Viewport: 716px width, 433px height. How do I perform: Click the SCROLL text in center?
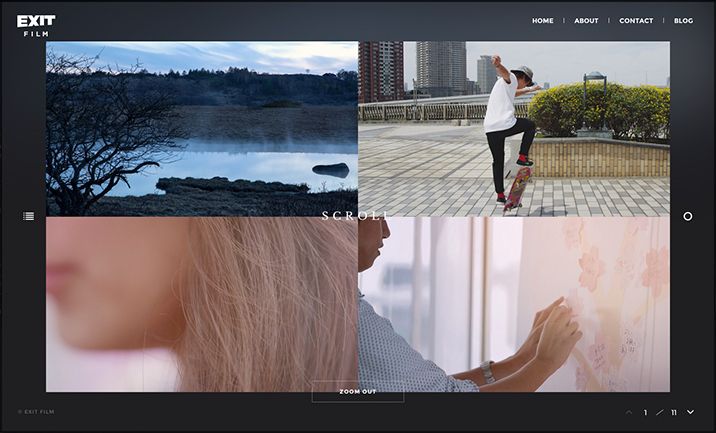click(x=357, y=216)
